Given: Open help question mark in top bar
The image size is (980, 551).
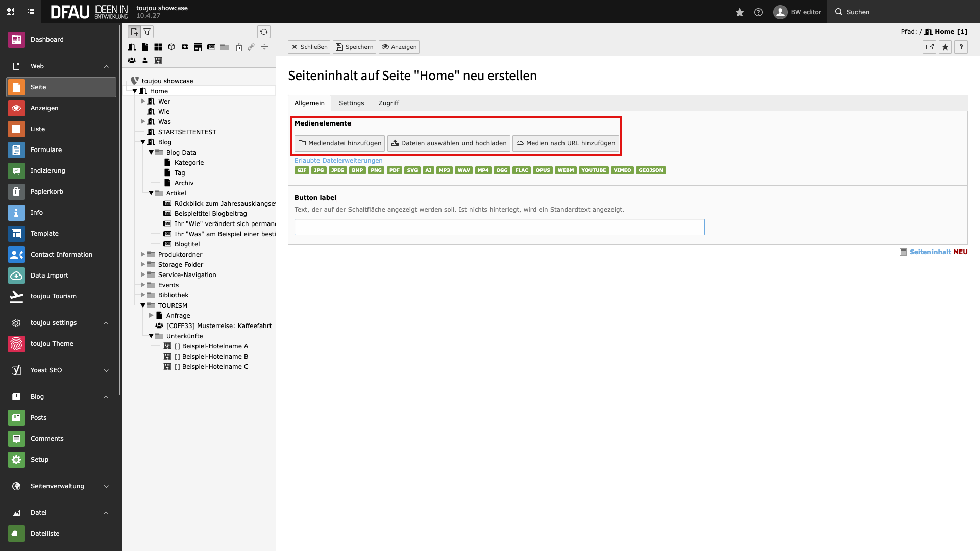Looking at the screenshot, I should (x=758, y=12).
